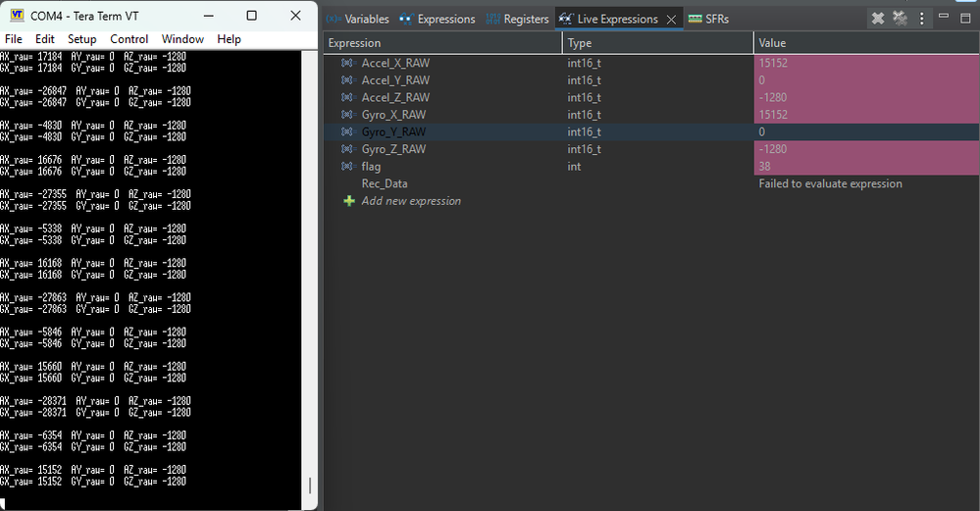Select the flag expression row

(652, 166)
